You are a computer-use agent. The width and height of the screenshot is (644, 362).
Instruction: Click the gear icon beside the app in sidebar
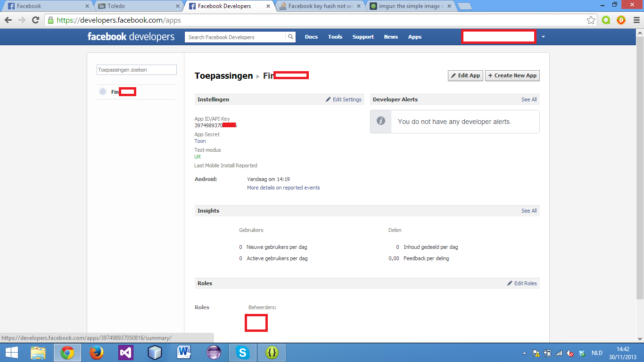102,91
